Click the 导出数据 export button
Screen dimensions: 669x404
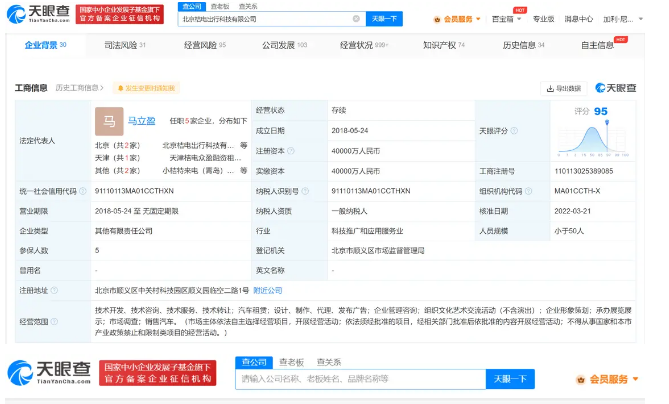(x=564, y=88)
